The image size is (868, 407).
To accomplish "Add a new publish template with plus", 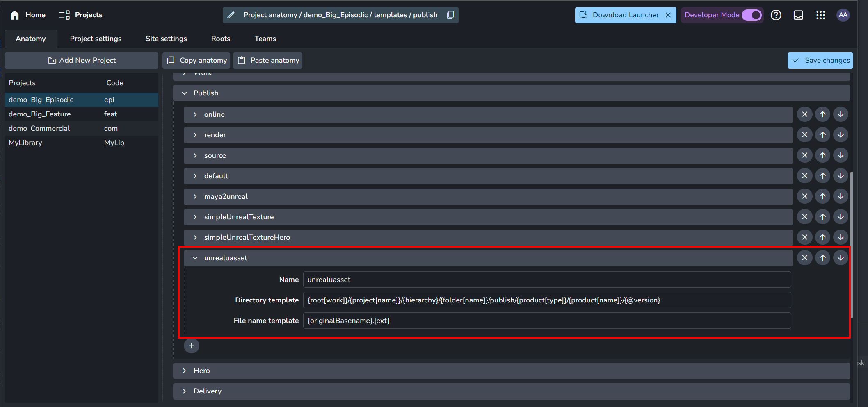I will pyautogui.click(x=192, y=346).
